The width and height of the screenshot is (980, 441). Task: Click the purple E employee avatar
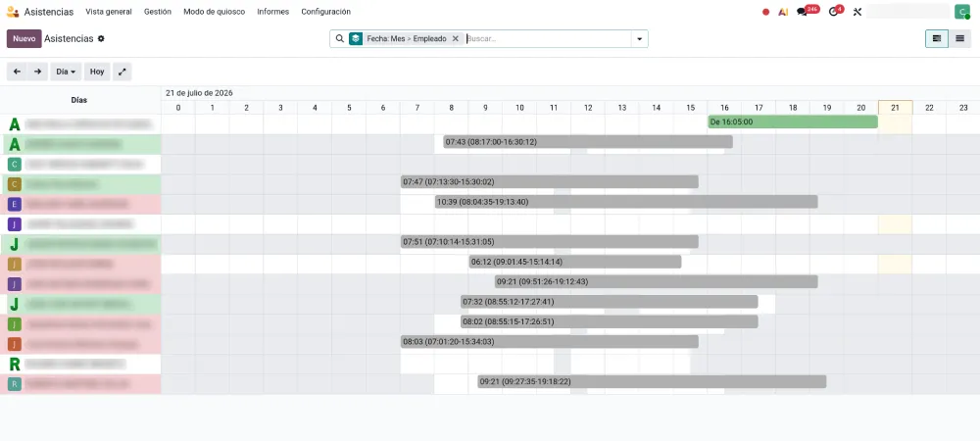point(15,204)
